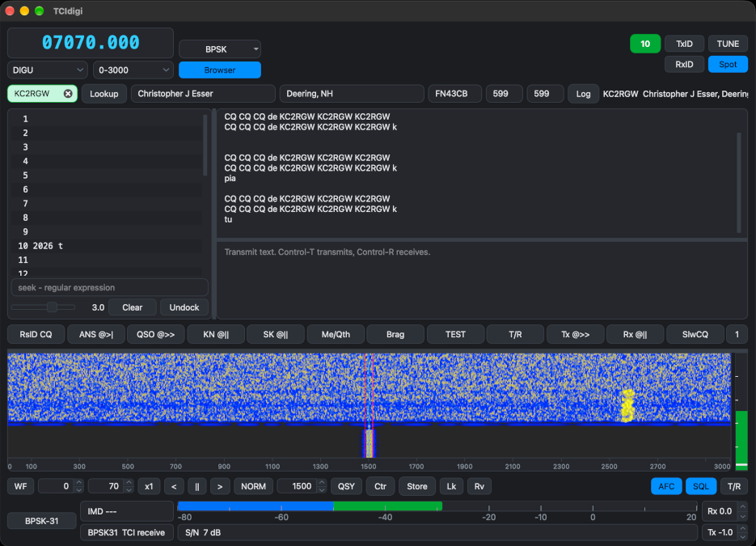Disable SQL squelch
This screenshot has width=756, height=546.
701,486
